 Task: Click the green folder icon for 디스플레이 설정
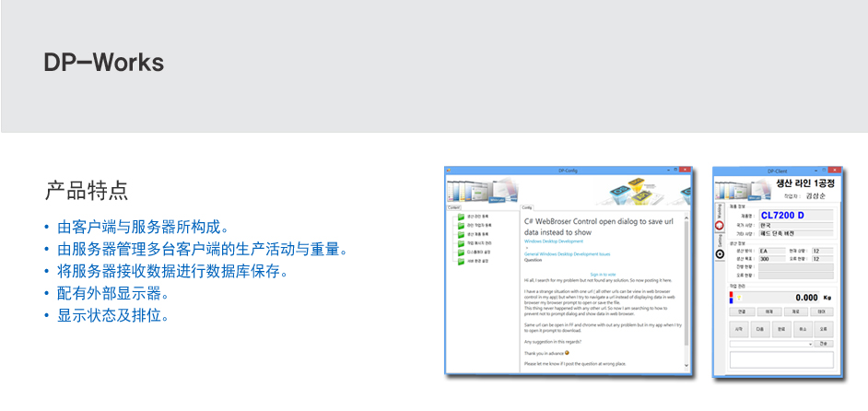pyautogui.click(x=461, y=252)
